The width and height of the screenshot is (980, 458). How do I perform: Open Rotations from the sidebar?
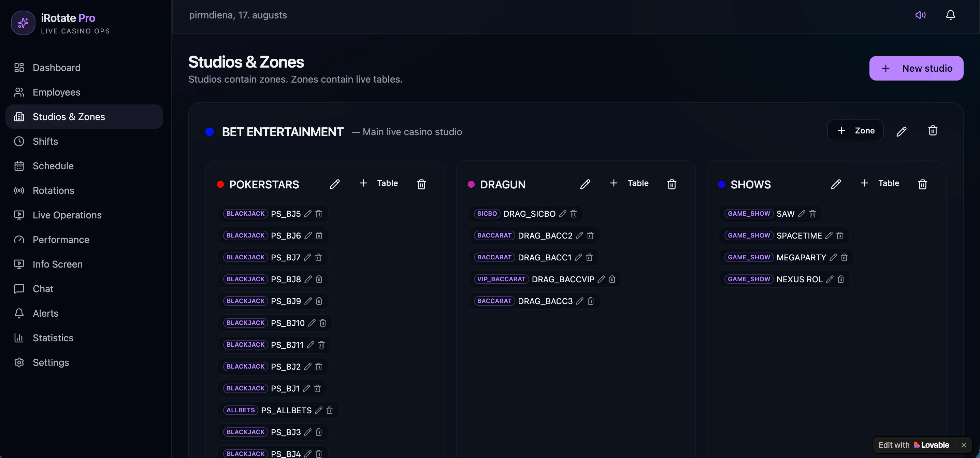pos(84,190)
